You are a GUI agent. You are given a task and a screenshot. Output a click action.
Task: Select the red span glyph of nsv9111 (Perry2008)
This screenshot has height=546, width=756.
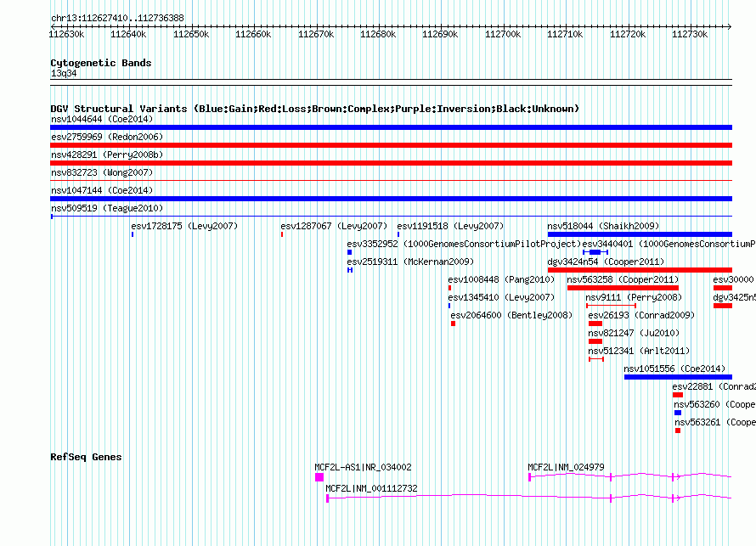click(612, 306)
